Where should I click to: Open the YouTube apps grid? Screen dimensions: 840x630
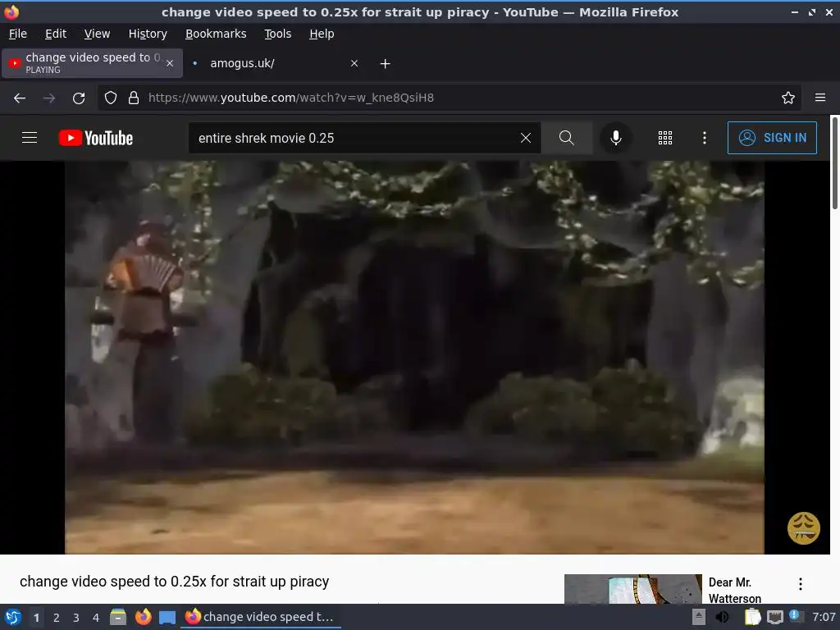[664, 138]
